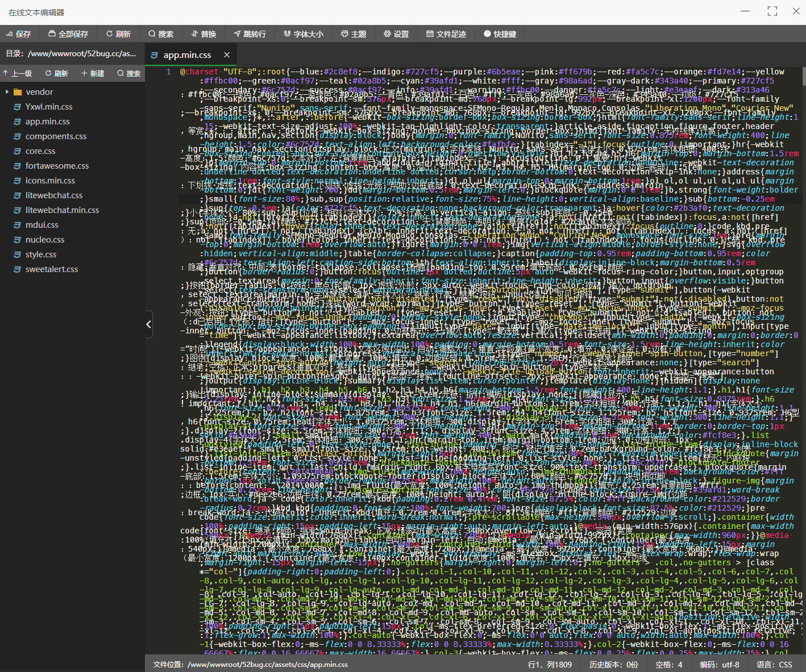Screen dimensions: 806x672
Task: Click the CSS icon on editor tab
Action: click(154, 55)
